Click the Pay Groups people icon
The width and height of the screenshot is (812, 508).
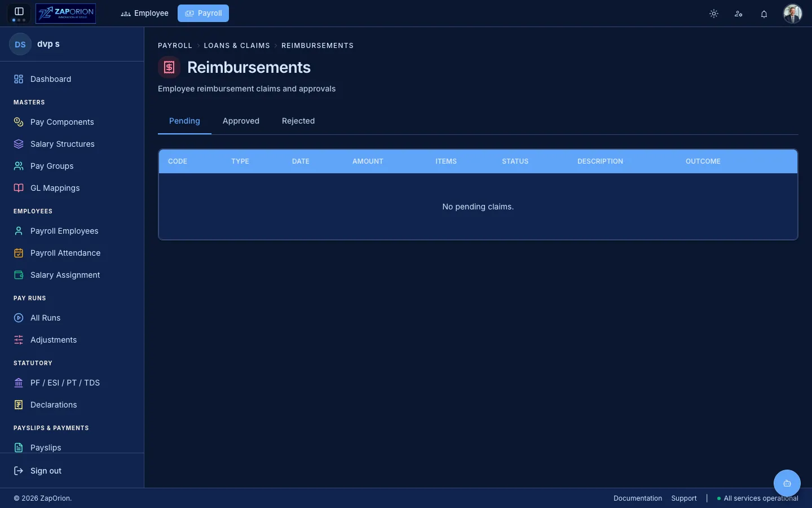(19, 166)
